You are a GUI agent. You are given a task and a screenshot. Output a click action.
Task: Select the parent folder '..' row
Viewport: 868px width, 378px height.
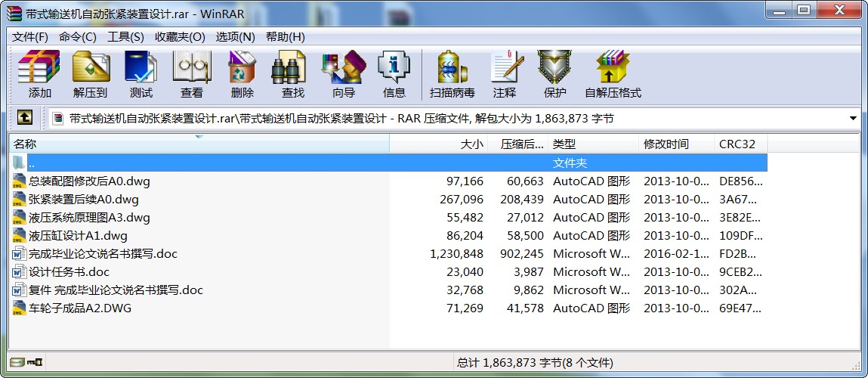pos(388,163)
